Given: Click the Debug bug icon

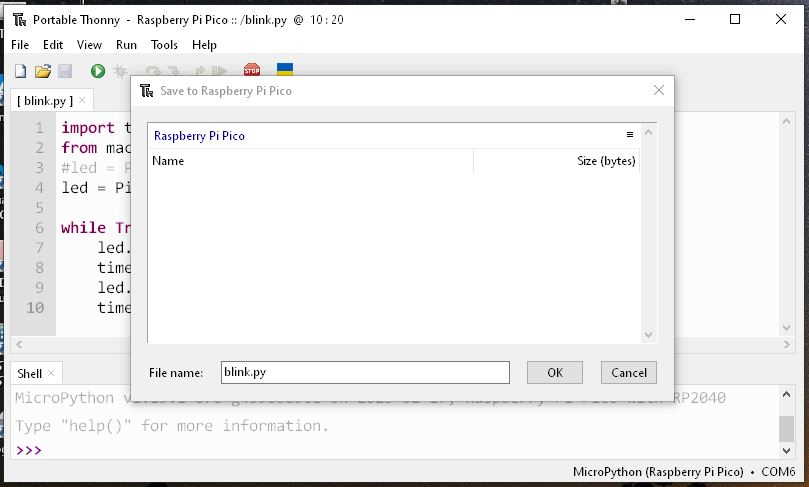Looking at the screenshot, I should [x=121, y=71].
